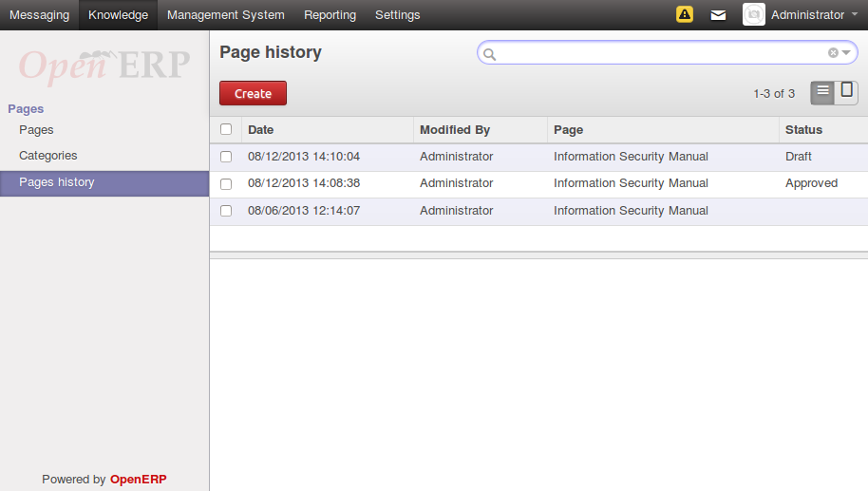Toggle the select-all header checkbox
868x491 pixels.
coord(226,129)
